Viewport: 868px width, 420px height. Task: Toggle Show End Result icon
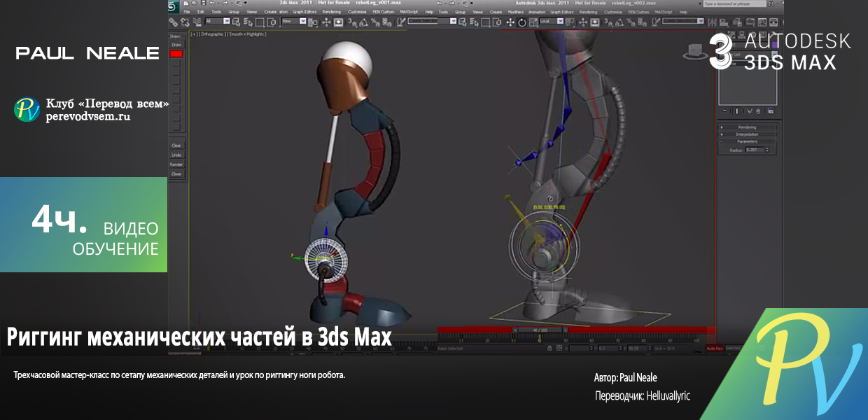click(737, 111)
